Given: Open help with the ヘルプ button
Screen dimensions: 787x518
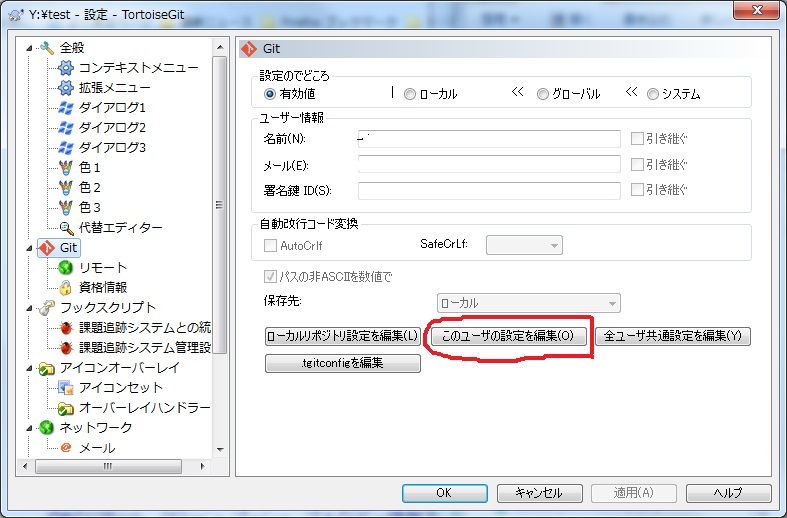Looking at the screenshot, I should pos(728,493).
